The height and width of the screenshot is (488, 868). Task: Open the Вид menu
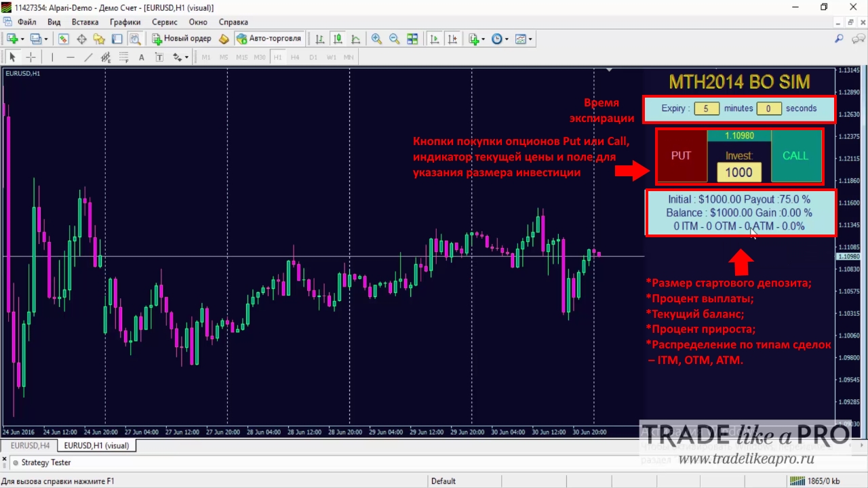(54, 22)
